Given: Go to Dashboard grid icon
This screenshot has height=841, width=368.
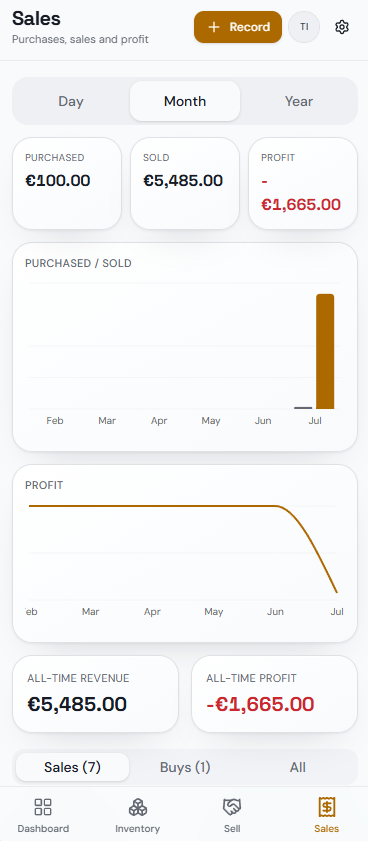Looking at the screenshot, I should (x=43, y=807).
